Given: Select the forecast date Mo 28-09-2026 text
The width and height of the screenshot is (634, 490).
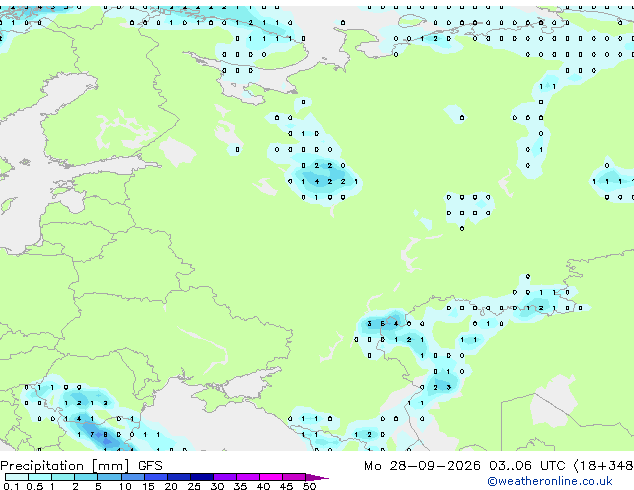Looking at the screenshot, I should (x=422, y=466).
